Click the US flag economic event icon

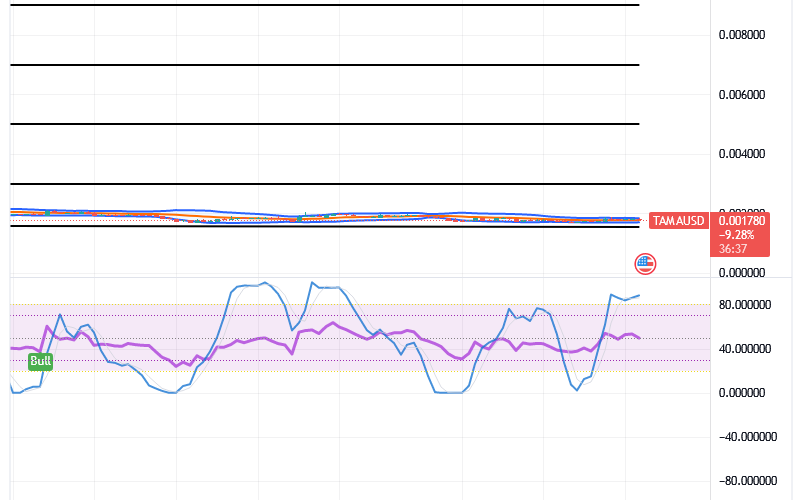coord(645,264)
